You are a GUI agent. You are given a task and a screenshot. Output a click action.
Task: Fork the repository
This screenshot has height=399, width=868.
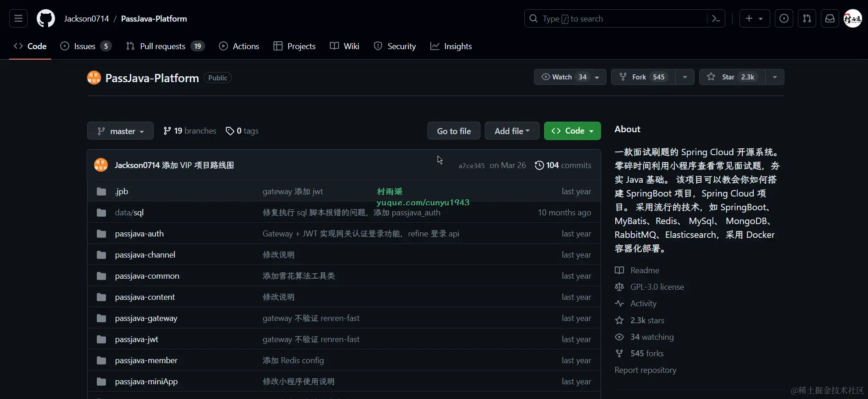(643, 77)
